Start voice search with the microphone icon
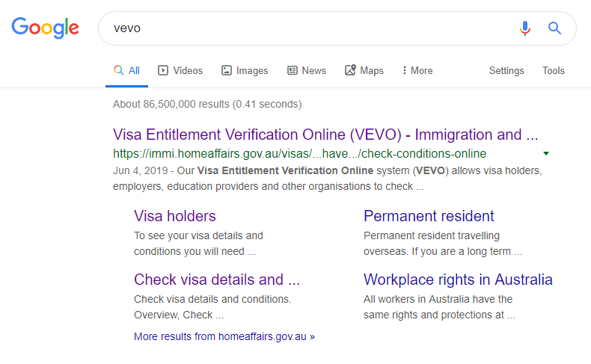The width and height of the screenshot is (591, 364). pyautogui.click(x=524, y=28)
